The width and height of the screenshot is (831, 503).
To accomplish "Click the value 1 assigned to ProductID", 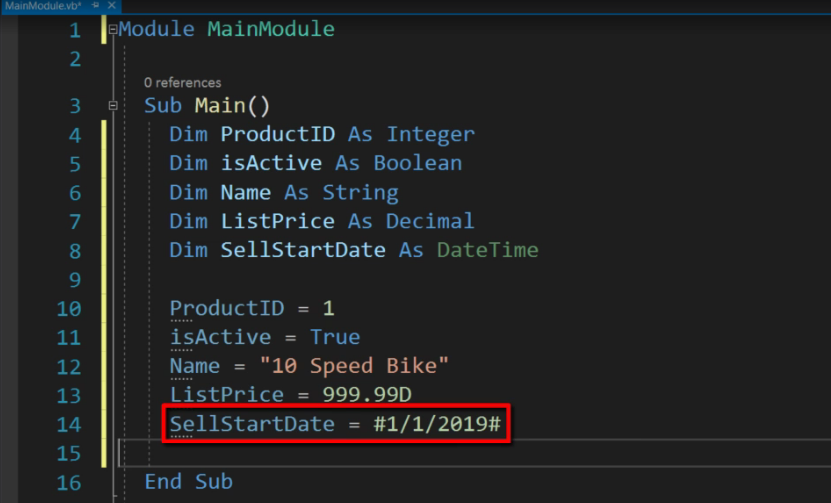I will (x=329, y=308).
